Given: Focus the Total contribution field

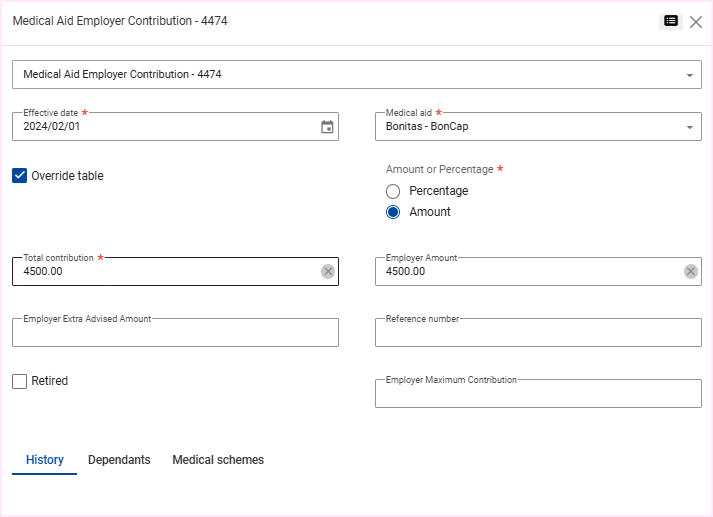Looking at the screenshot, I should click(160, 271).
